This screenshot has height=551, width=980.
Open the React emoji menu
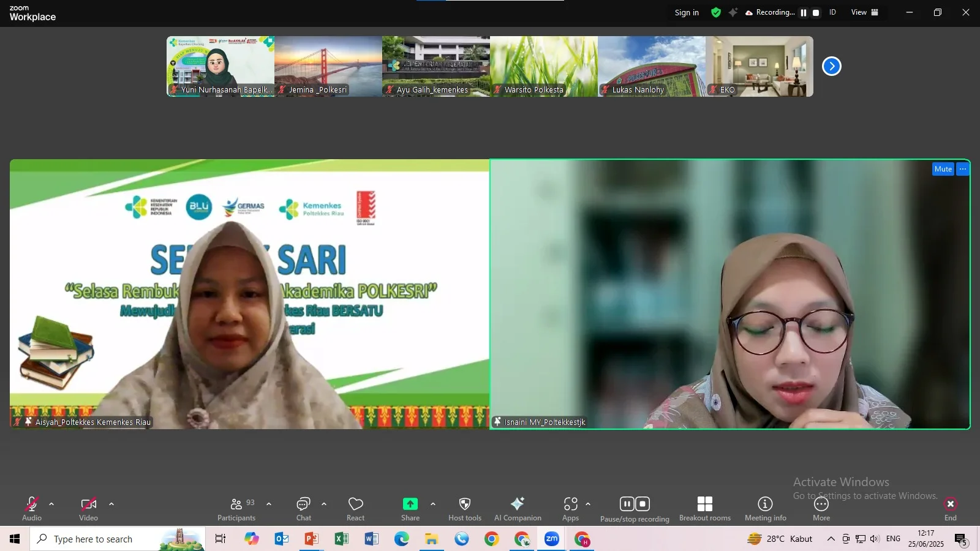click(x=355, y=508)
